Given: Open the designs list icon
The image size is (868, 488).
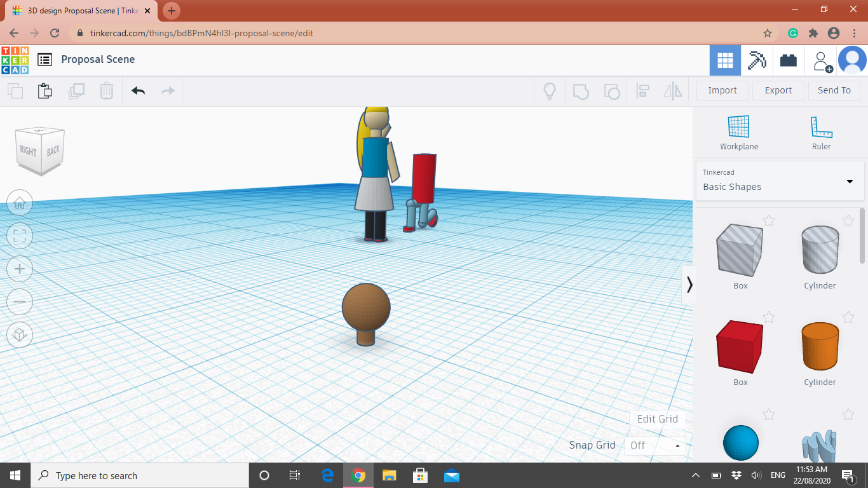Looking at the screenshot, I should pos(44,60).
